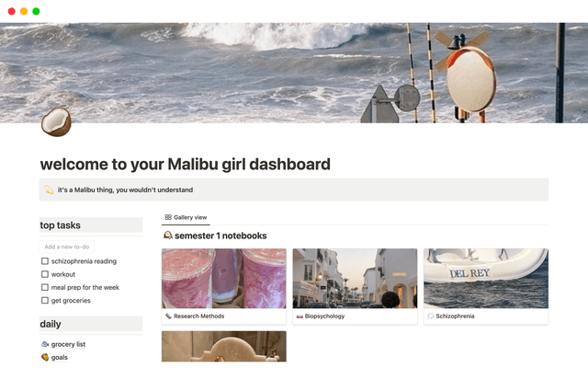Image resolution: width=588 pixels, height=368 pixels.
Task: Click the Add a new to-do field
Action: coord(67,247)
